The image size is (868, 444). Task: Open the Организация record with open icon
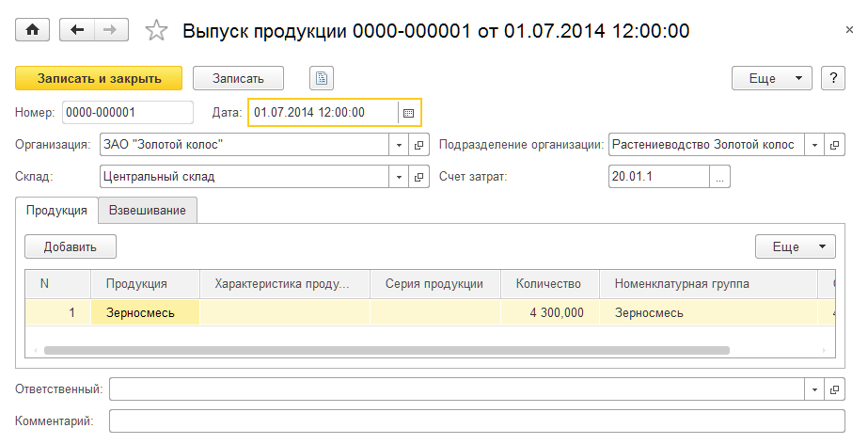point(419,145)
